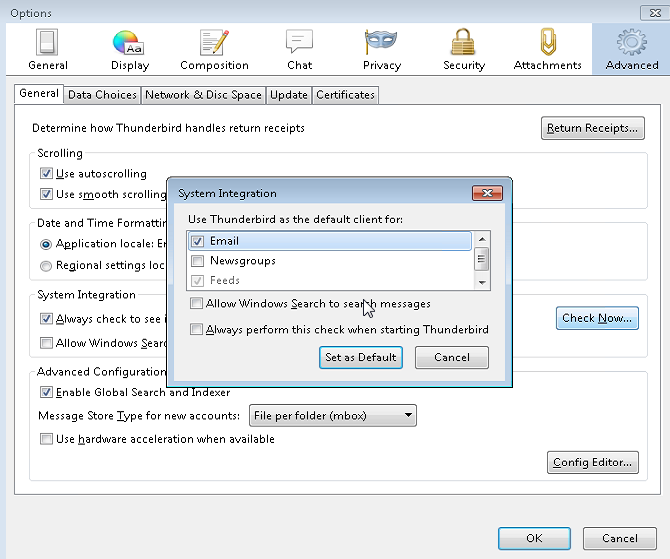Click the client list scroll down arrow
Viewport: 670px width, 559px height.
[x=482, y=282]
